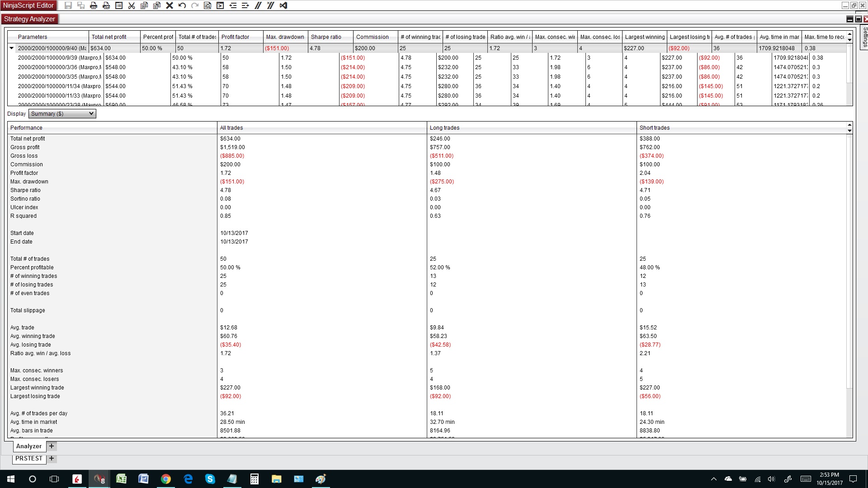This screenshot has width=868, height=488.
Task: Click the Visual Studio icon
Action: click(x=283, y=6)
